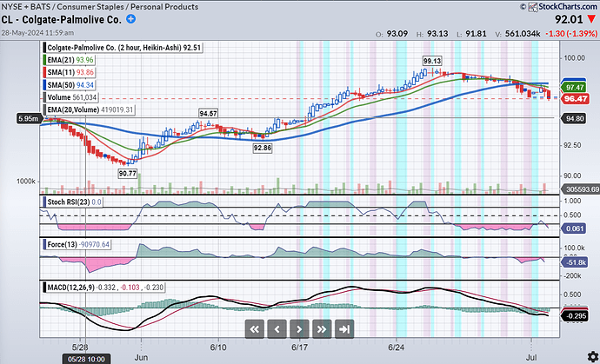Viewport: 600px width, 364px height.
Task: Select the EMA(21) 93.96 legend label
Action: point(70,60)
